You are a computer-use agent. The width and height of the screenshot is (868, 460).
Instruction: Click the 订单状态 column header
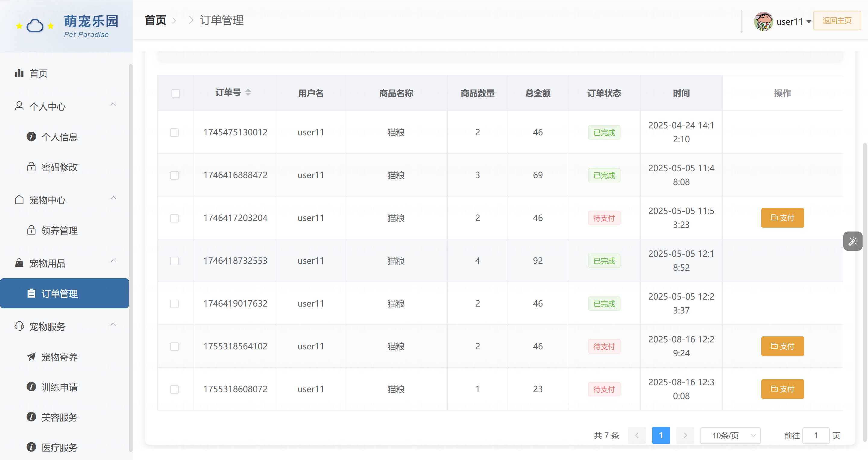[x=604, y=93]
